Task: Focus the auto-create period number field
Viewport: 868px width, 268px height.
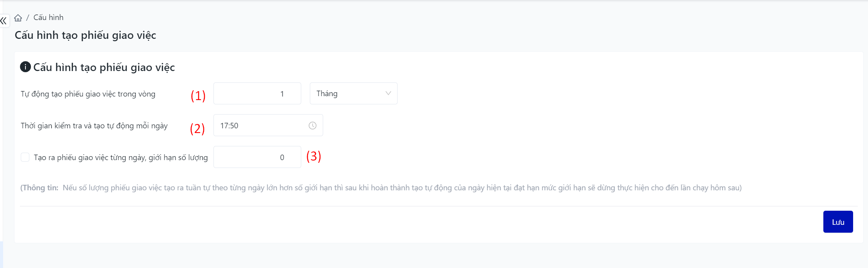Action: pyautogui.click(x=257, y=93)
